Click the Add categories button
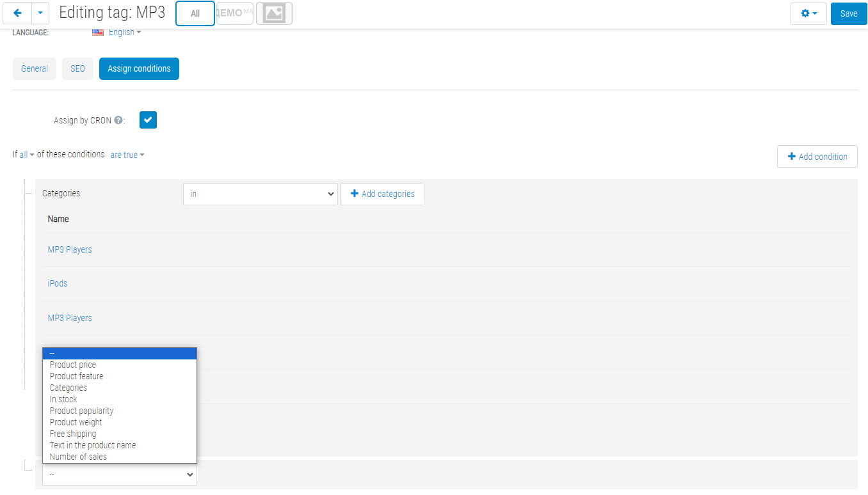The height and width of the screenshot is (495, 868). pos(382,194)
